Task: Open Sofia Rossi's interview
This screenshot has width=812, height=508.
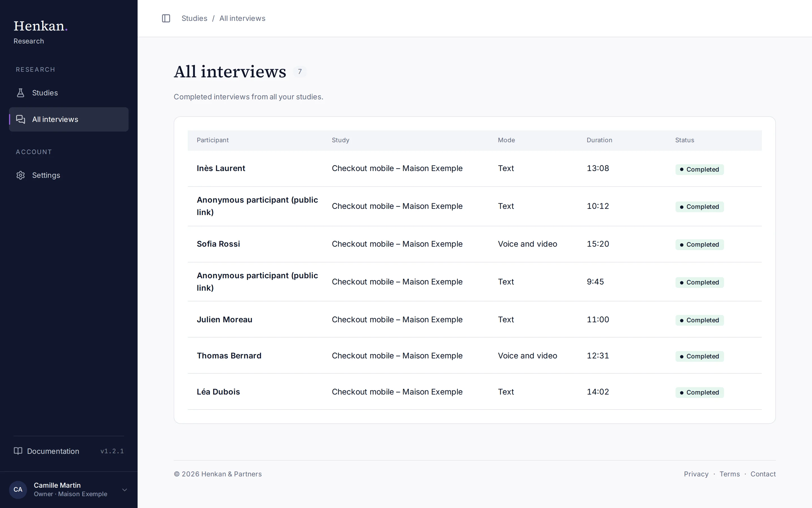Action: coord(475,244)
